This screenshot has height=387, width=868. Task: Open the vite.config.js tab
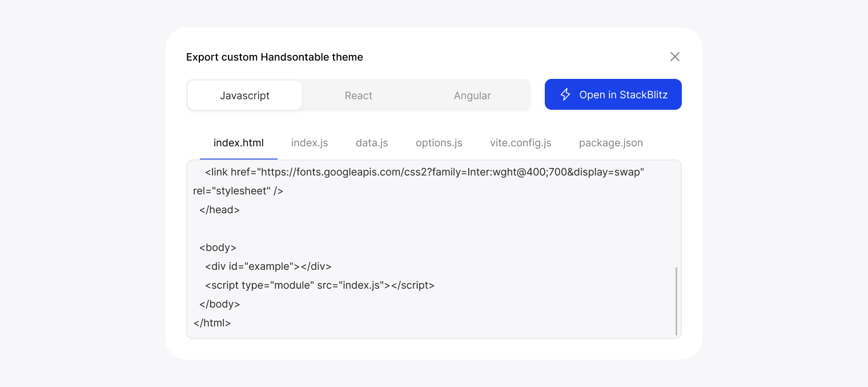[520, 143]
